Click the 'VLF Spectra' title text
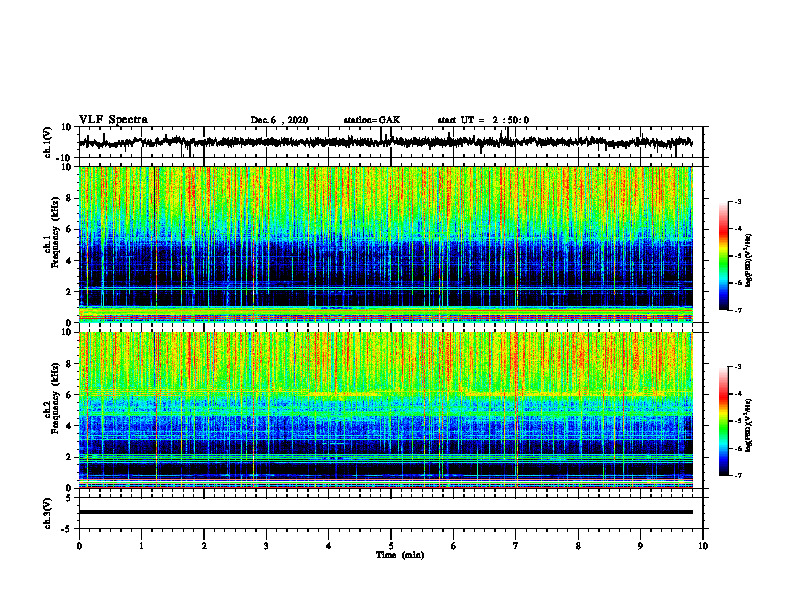 [x=113, y=120]
